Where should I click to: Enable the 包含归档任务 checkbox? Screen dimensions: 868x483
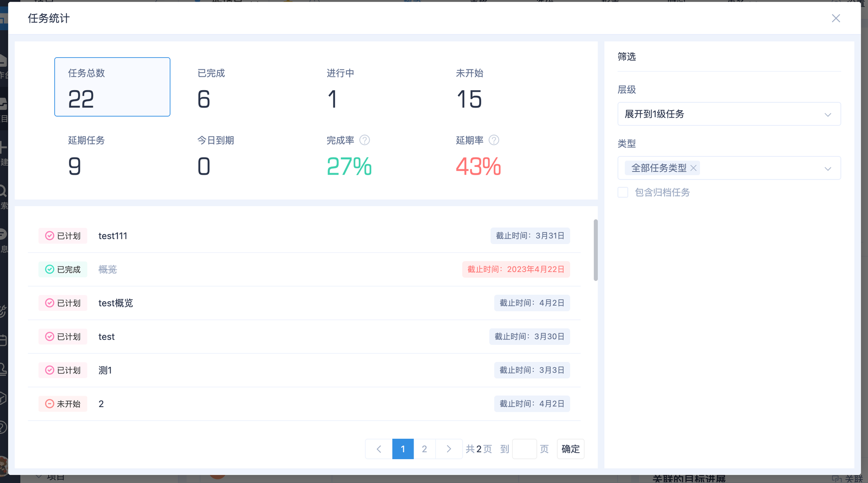coord(623,193)
